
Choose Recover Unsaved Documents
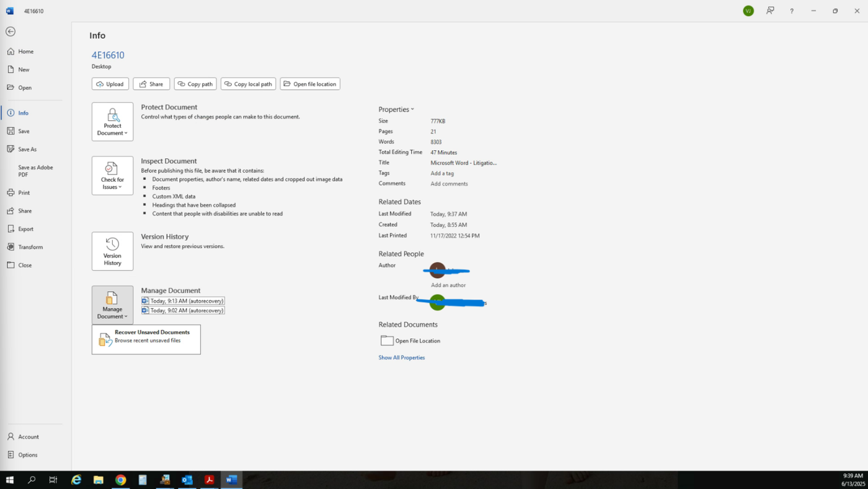pos(146,339)
